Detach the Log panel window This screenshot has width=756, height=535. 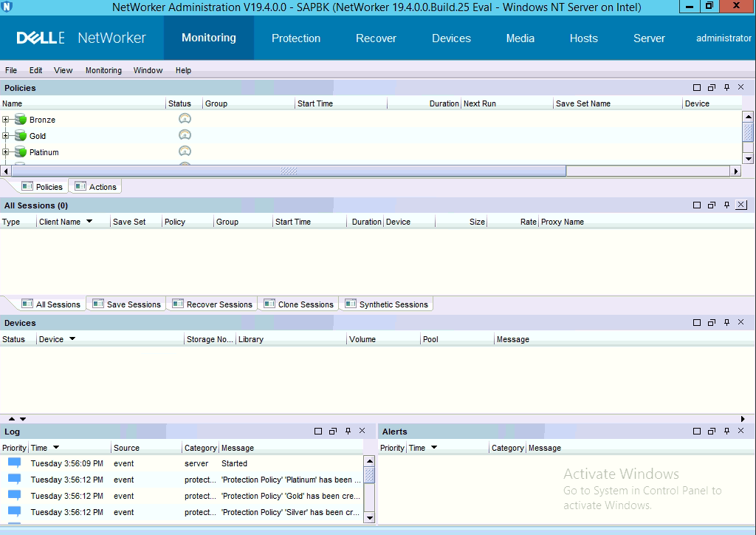[333, 432]
